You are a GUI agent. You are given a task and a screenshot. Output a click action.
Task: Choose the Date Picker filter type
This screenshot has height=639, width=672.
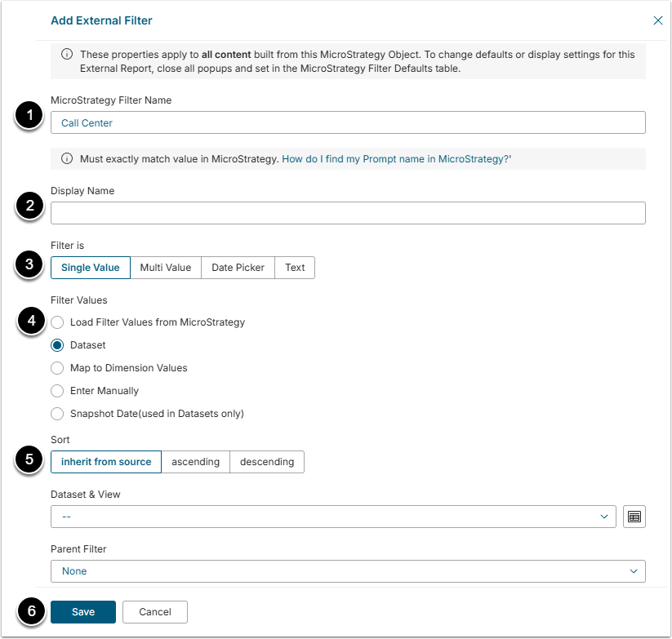(x=238, y=268)
